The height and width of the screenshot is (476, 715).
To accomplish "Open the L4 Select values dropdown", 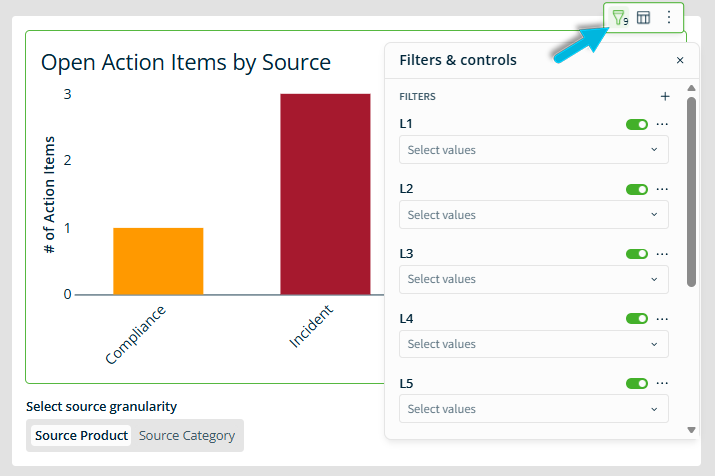I will pos(533,344).
